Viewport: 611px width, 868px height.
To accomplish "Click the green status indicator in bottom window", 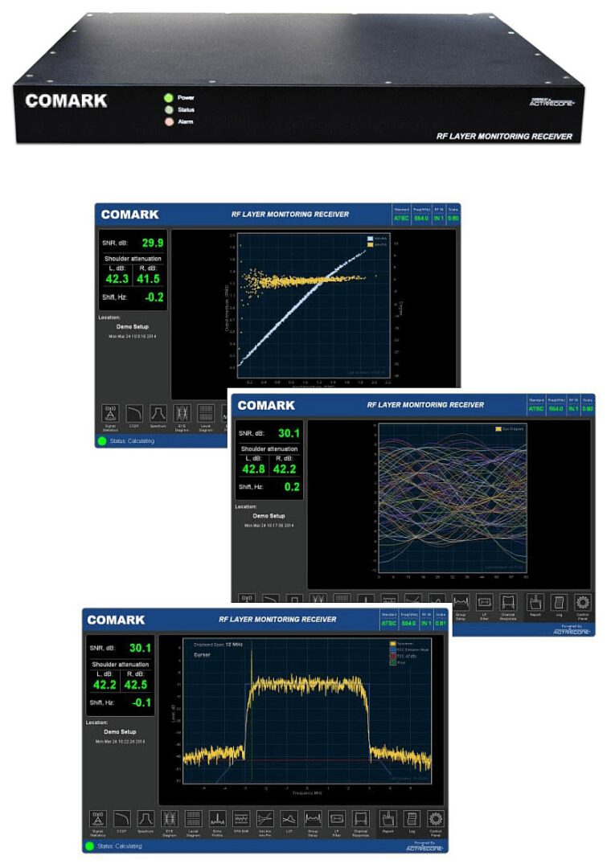I will [90, 845].
